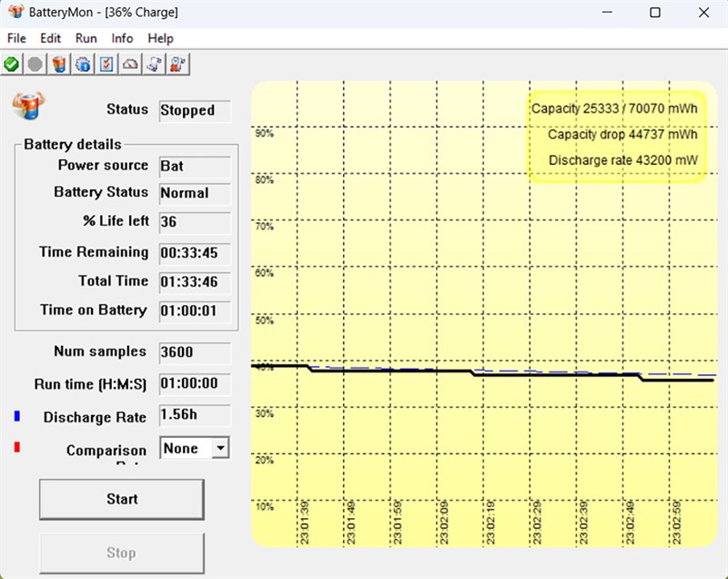Screen dimensions: 728x579
Task: Click the red Comparison Rate color marker
Action: (x=17, y=447)
